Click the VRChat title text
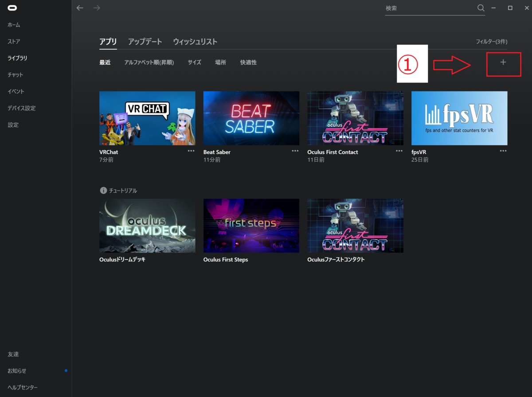Viewport: 532px width, 397px height. (x=109, y=152)
